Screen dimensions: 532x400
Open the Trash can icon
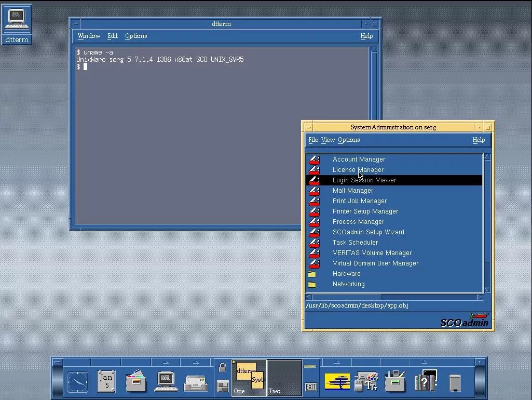click(454, 382)
